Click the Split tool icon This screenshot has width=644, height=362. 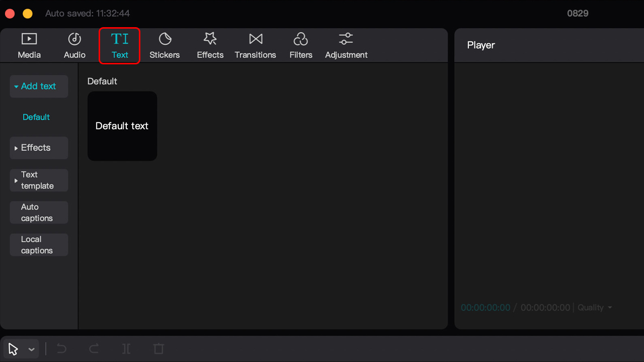point(126,349)
